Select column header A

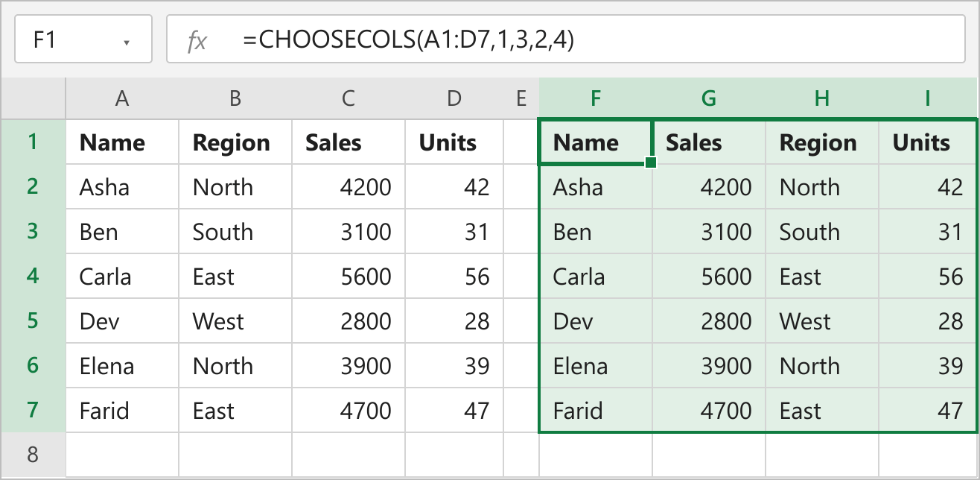tap(122, 98)
